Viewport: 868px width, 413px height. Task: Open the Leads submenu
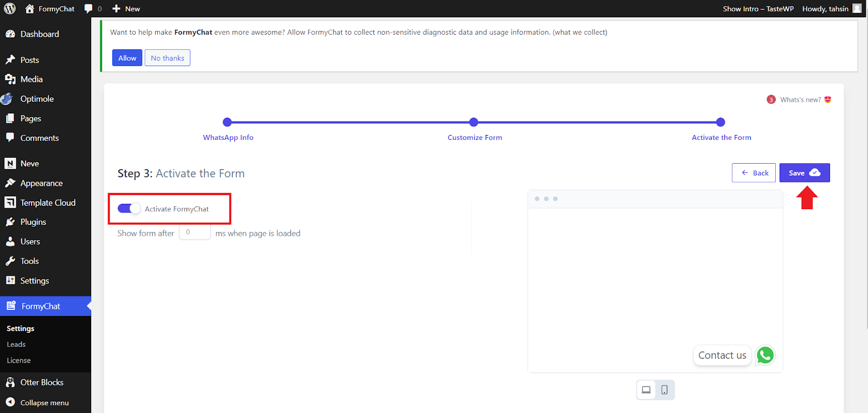[x=16, y=344]
